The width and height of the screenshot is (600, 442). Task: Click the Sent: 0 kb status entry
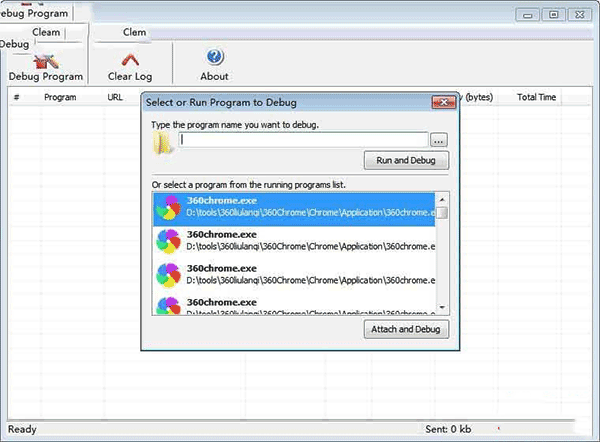(448, 429)
